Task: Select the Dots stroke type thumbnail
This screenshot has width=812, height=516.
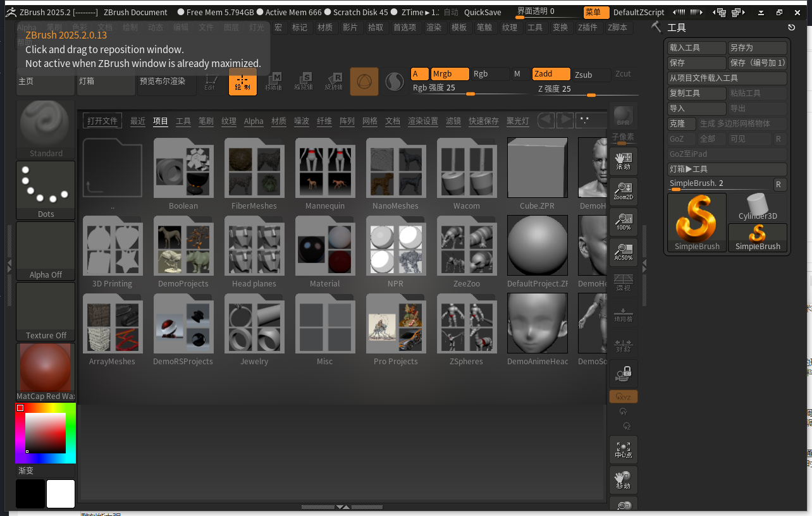Action: click(x=46, y=189)
